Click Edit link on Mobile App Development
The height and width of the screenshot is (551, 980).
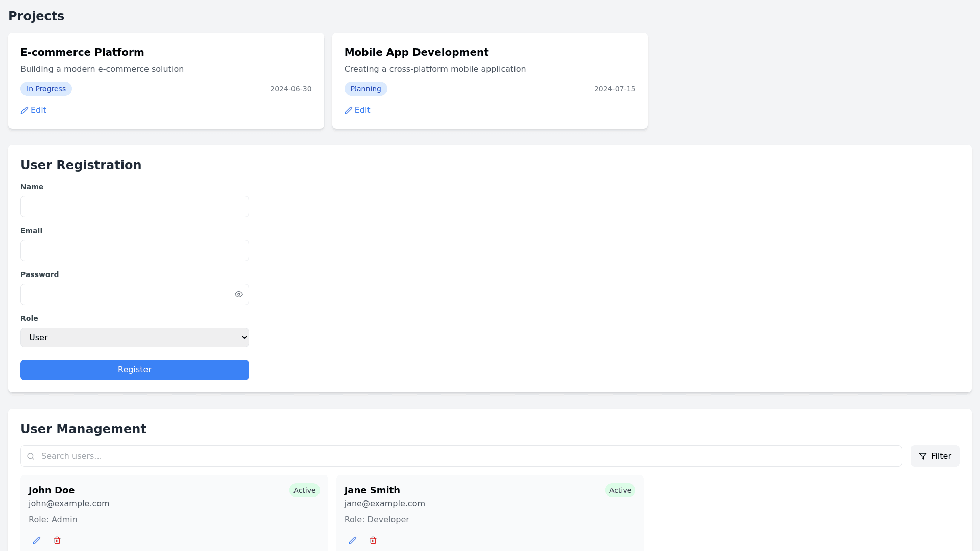click(x=362, y=110)
